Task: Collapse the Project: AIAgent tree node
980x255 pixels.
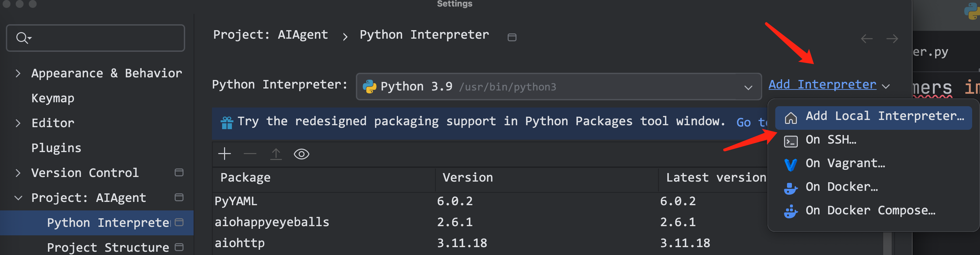Action: (x=18, y=198)
